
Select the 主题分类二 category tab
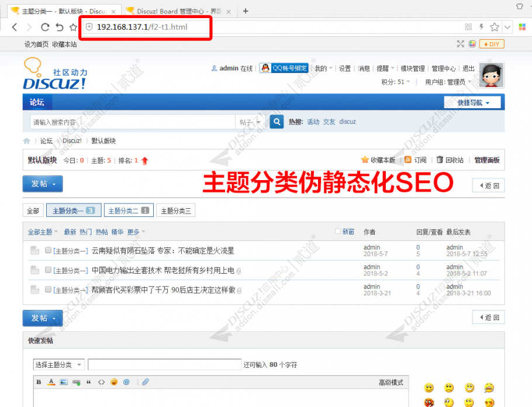(129, 211)
